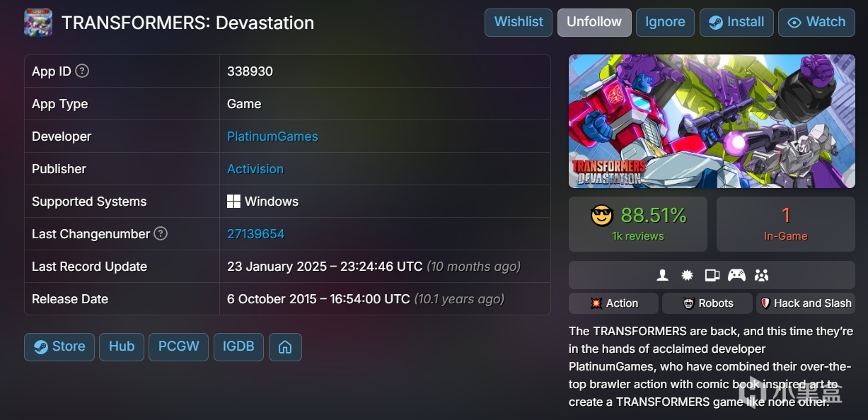Click the game description paragraph

pos(712,366)
